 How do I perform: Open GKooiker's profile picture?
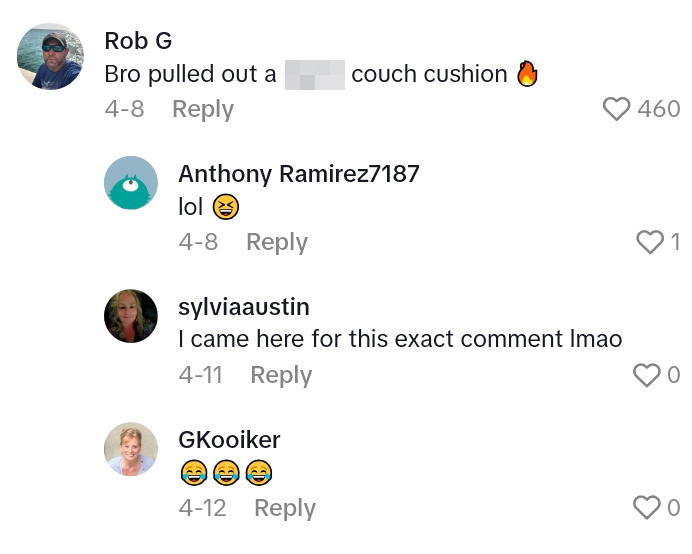[131, 449]
